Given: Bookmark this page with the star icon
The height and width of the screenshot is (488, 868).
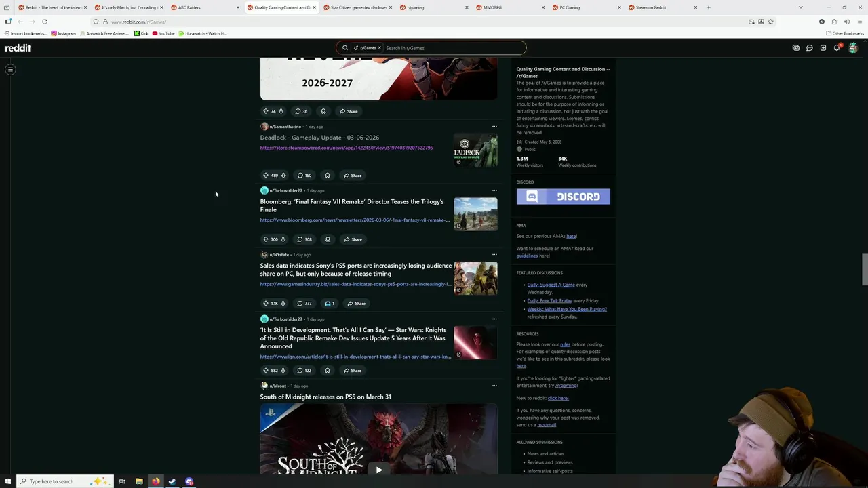Looking at the screenshot, I should (770, 22).
